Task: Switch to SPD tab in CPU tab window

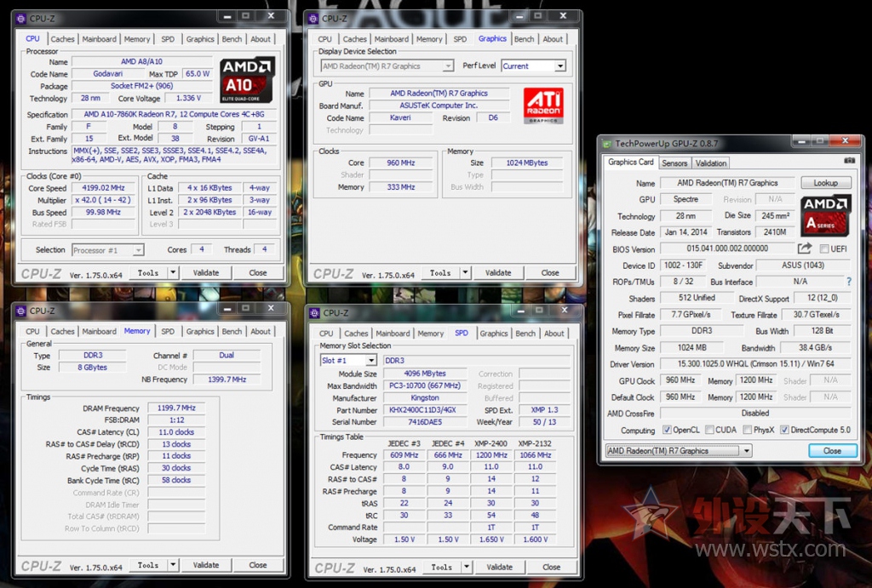Action: (x=168, y=39)
